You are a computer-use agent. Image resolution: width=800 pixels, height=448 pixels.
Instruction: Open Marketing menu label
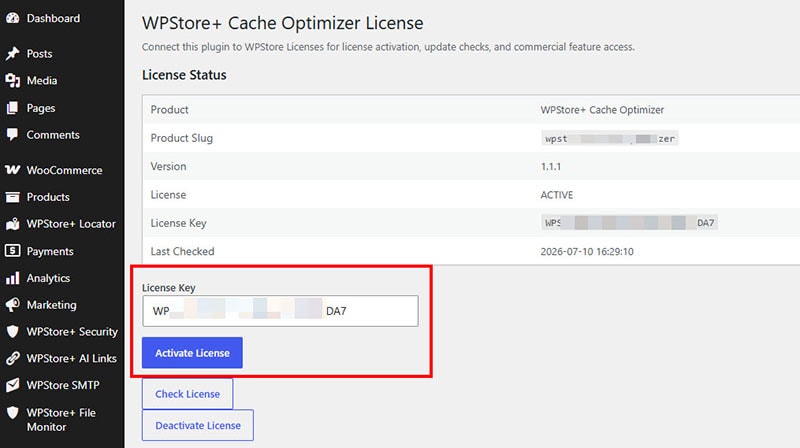point(52,305)
